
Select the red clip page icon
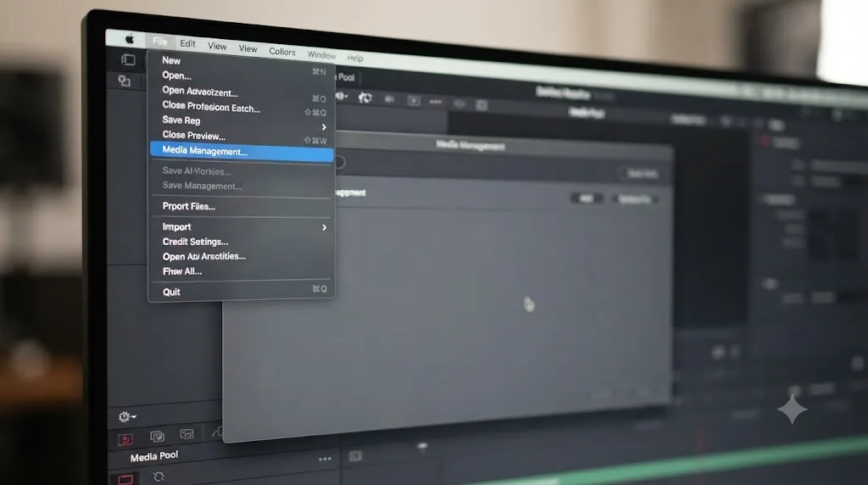tap(125, 439)
